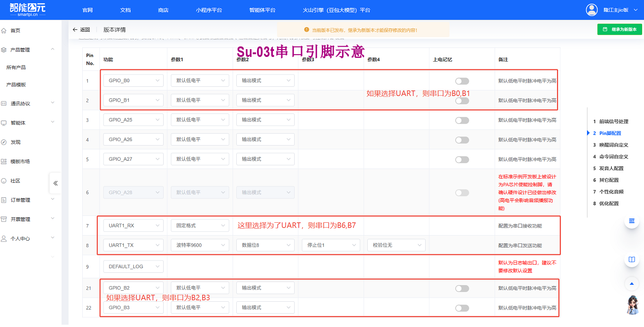This screenshot has width=644, height=327.
Task: Click the back arrow beside 返回
Action: pyautogui.click(x=74, y=29)
